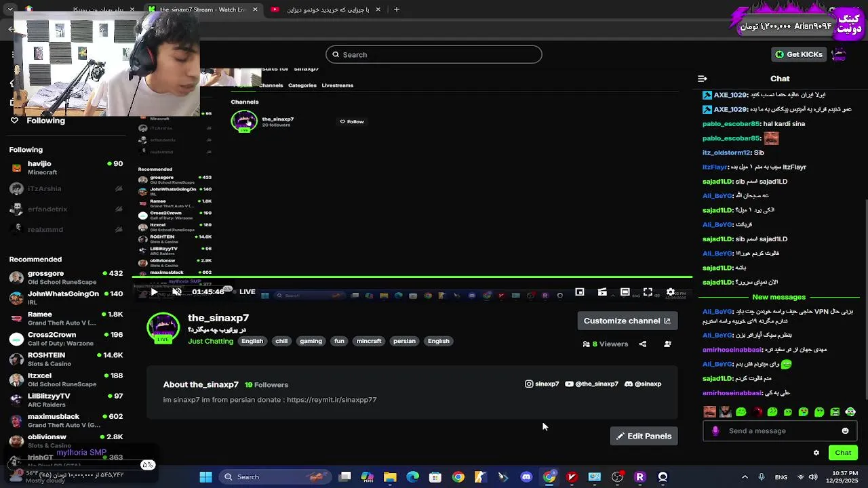Open LilBlitzyyTV recommended channel

click(66, 399)
